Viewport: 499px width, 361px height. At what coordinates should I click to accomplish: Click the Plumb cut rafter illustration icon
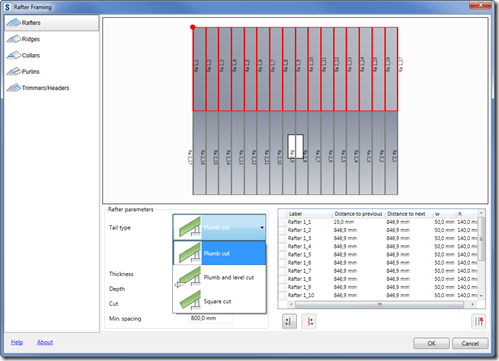[x=190, y=253]
